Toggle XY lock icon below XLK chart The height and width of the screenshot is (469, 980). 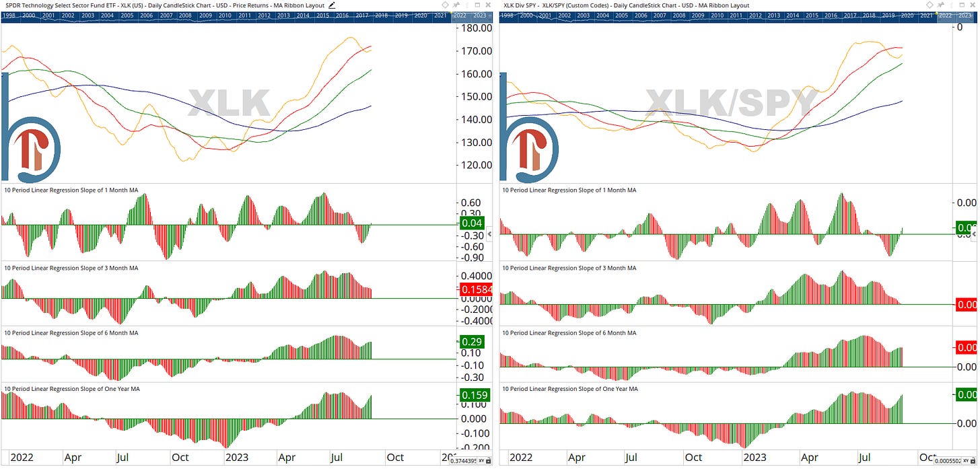point(488,460)
